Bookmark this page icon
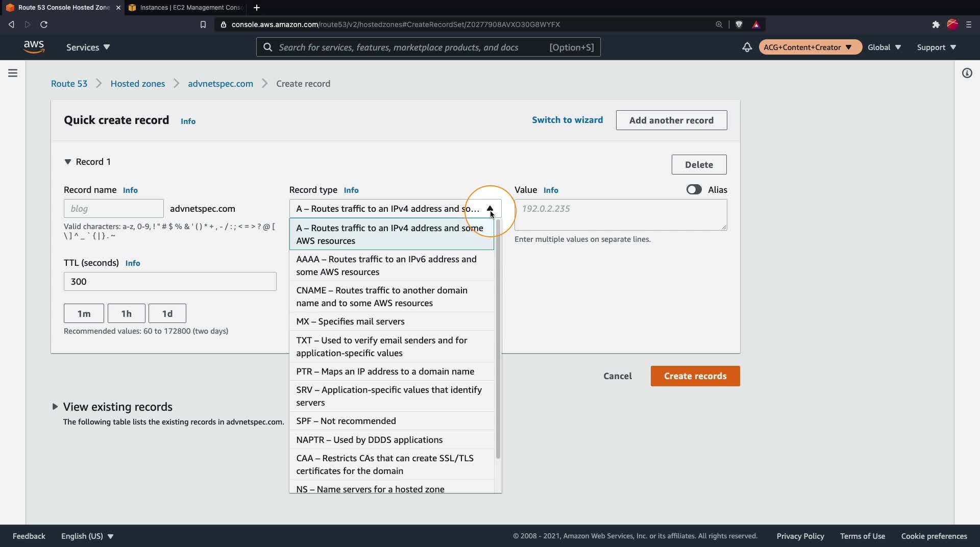 [203, 24]
